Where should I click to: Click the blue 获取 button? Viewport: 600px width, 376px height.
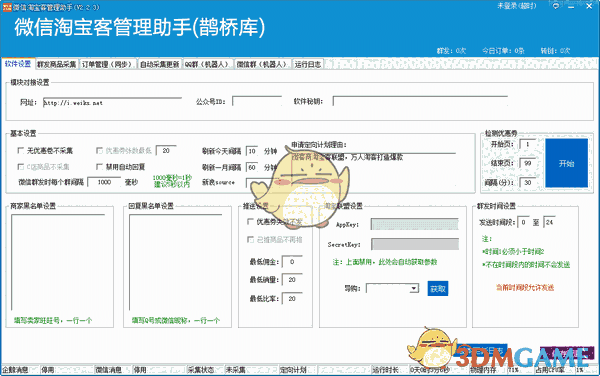(x=438, y=289)
